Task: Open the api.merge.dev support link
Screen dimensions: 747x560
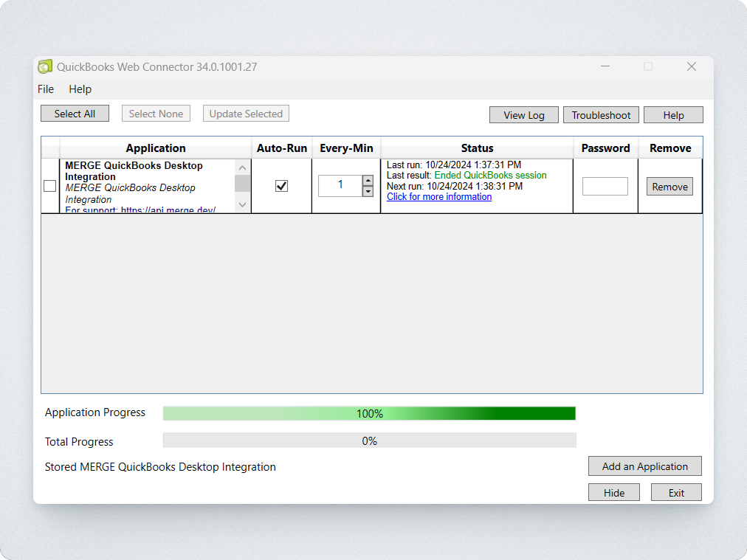Action: pos(168,210)
